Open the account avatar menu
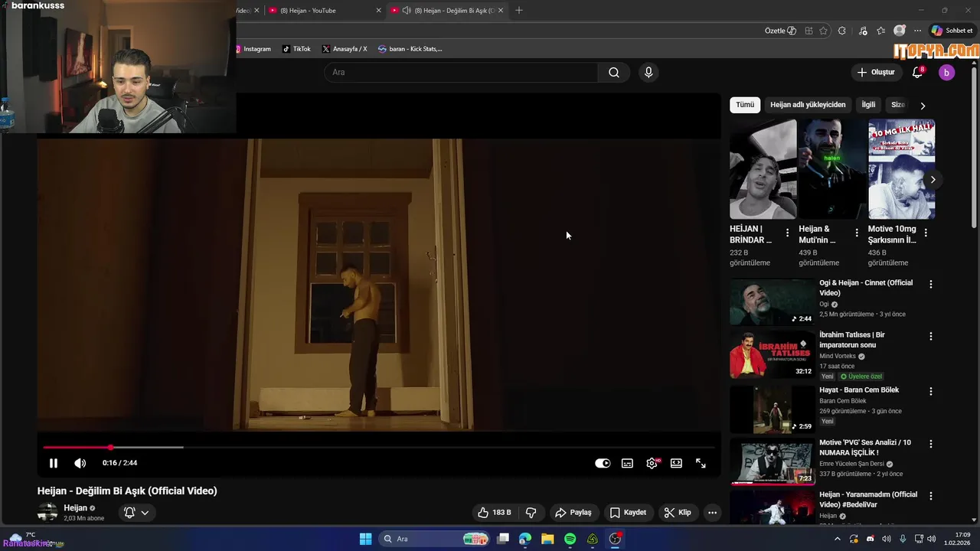 (x=946, y=72)
